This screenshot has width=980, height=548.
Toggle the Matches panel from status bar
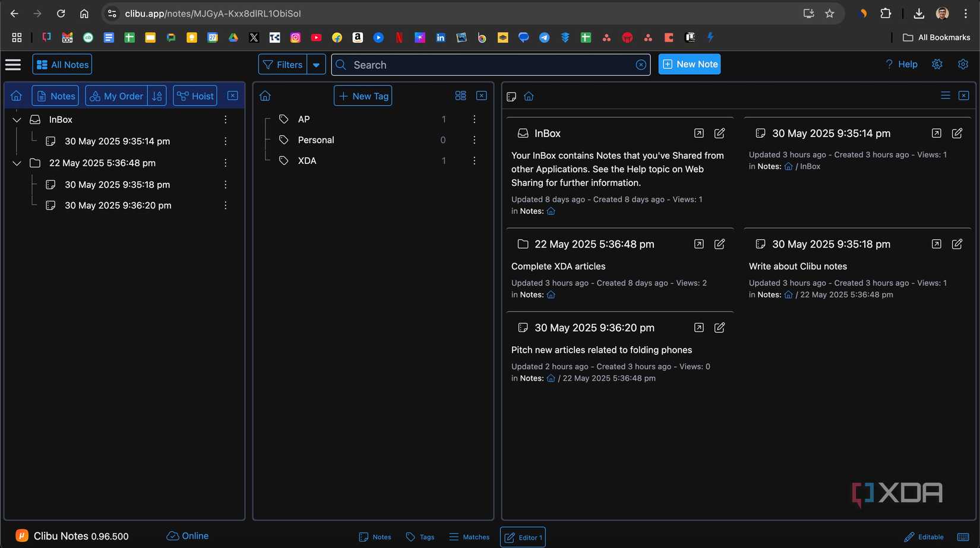(x=469, y=537)
